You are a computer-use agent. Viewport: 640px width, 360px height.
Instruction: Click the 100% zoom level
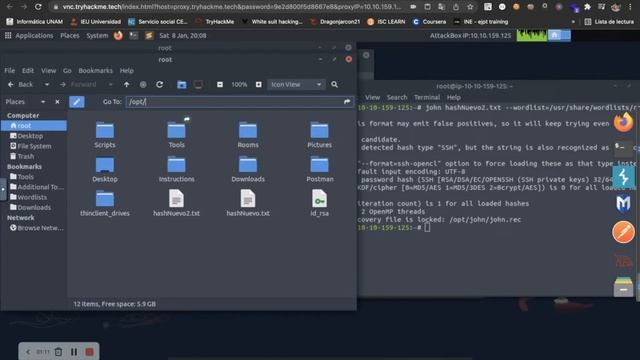(239, 84)
